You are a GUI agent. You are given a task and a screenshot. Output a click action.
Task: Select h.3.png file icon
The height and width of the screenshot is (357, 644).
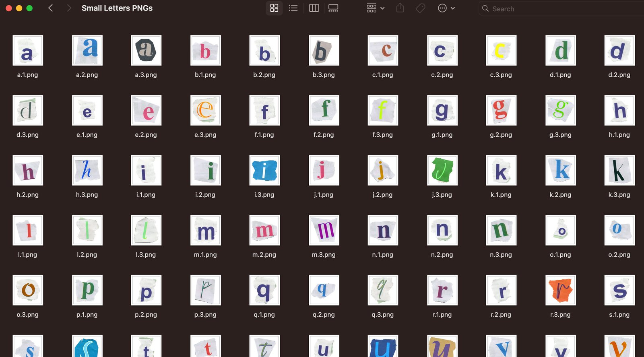click(x=87, y=170)
